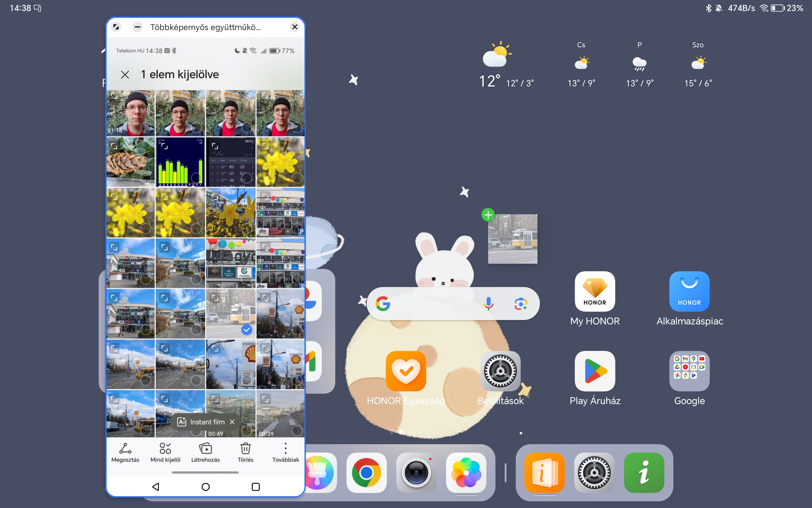Open the orange Tips book app in dock
Viewport: 812px width, 508px height.
pos(544,473)
